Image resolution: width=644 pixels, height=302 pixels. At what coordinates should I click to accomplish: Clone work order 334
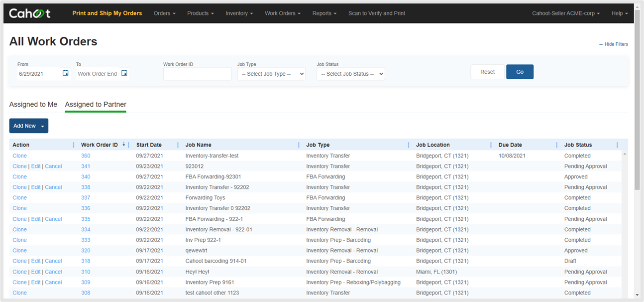click(x=20, y=230)
